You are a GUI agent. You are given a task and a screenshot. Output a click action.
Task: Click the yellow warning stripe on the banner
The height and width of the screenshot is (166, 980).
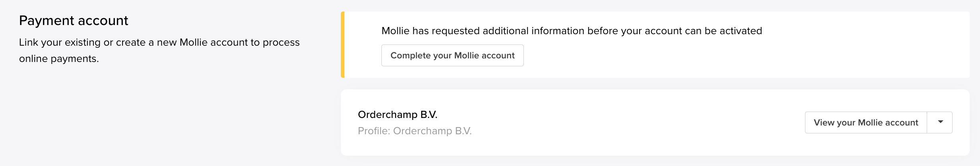342,44
